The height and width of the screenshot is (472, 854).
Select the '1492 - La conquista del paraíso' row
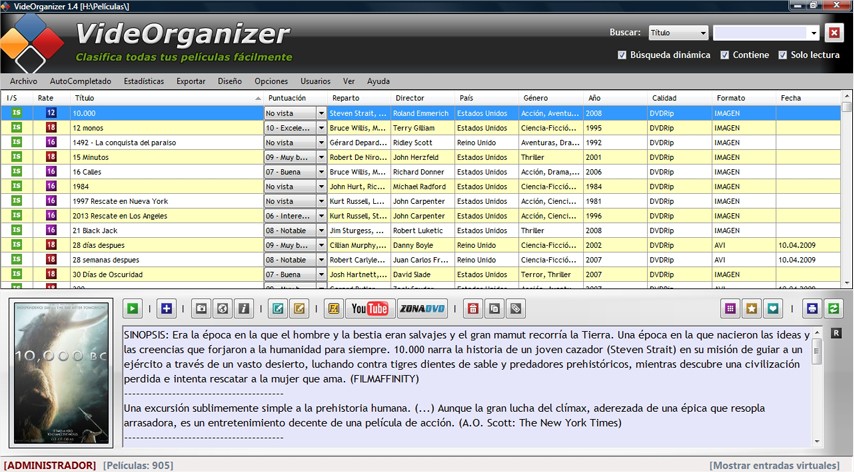pyautogui.click(x=420, y=143)
